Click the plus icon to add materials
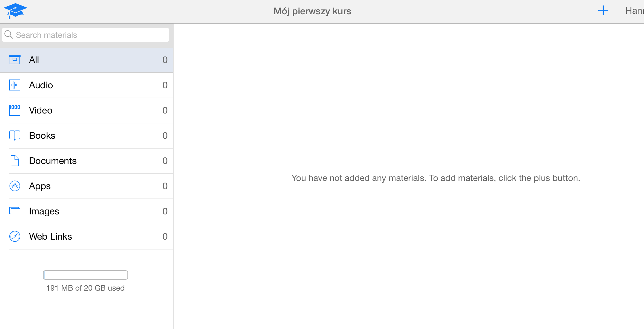Screen dimensions: 644x329 point(603,11)
